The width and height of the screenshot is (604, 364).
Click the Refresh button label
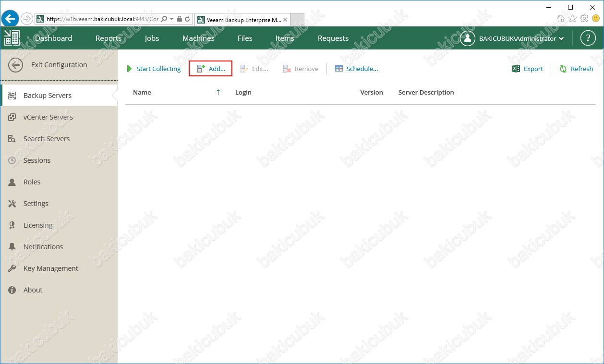[582, 69]
